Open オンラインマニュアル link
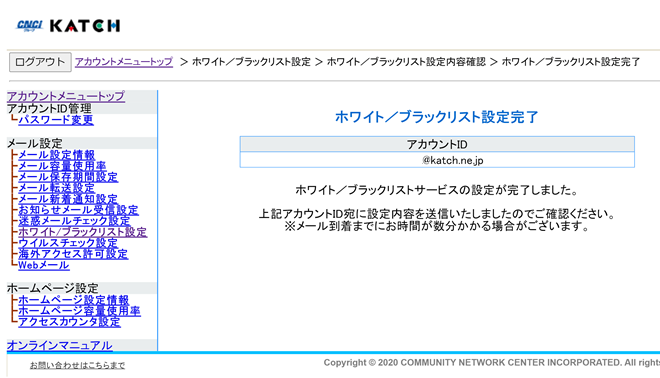This screenshot has height=378, width=660. point(59,346)
